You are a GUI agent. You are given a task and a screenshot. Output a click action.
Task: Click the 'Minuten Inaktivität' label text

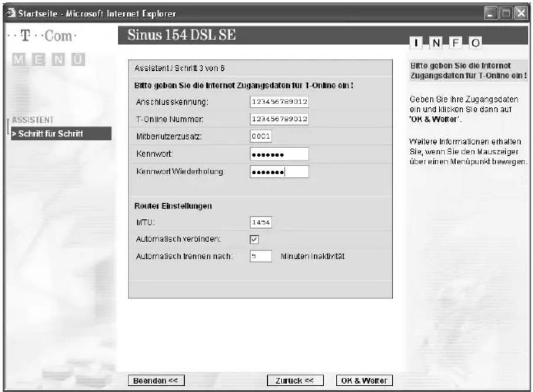(x=312, y=256)
